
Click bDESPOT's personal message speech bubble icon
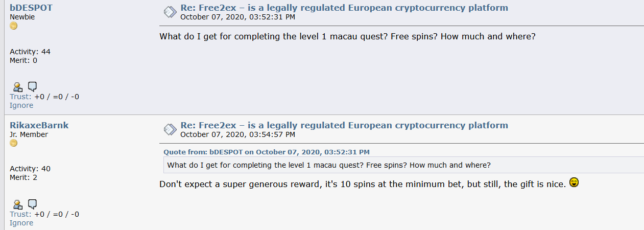(x=32, y=86)
